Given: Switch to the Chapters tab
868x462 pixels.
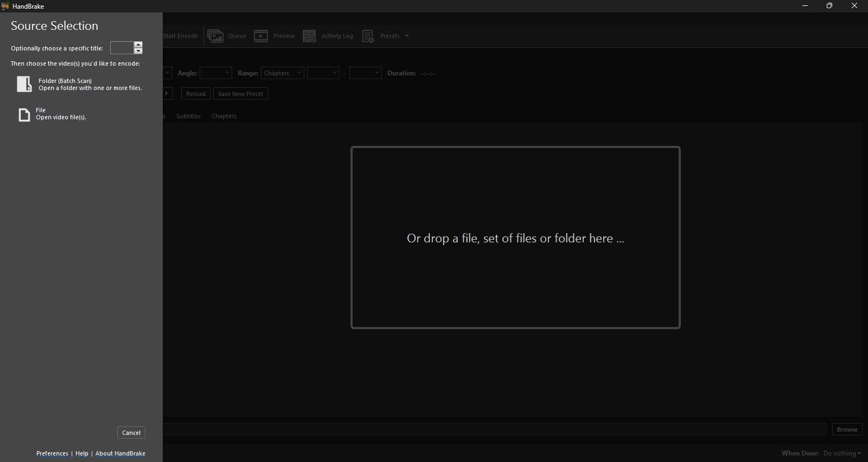Looking at the screenshot, I should [x=224, y=116].
